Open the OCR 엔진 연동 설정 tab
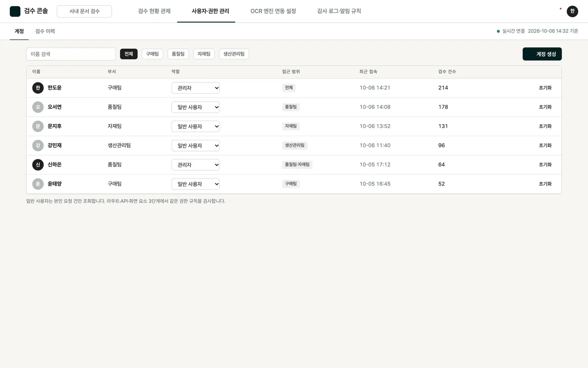Image resolution: width=588 pixels, height=368 pixels. point(273,11)
